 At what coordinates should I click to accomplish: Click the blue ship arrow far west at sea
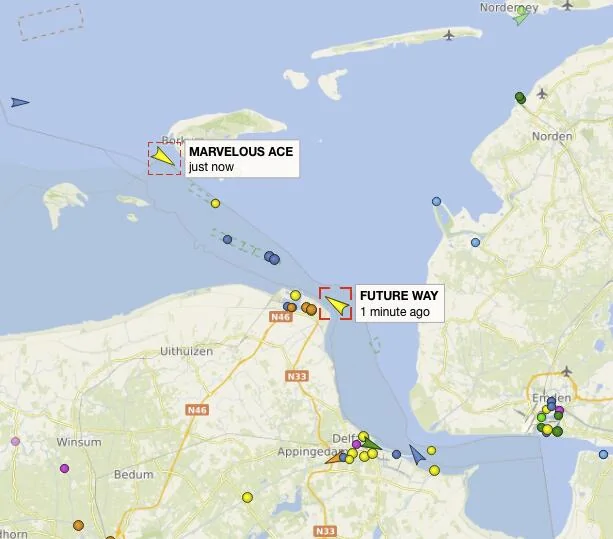click(20, 102)
